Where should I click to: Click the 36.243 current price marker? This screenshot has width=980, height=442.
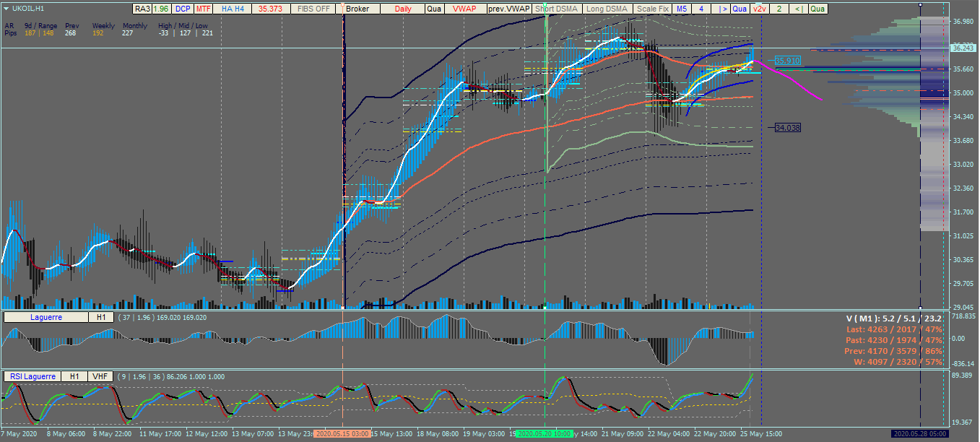coord(962,48)
